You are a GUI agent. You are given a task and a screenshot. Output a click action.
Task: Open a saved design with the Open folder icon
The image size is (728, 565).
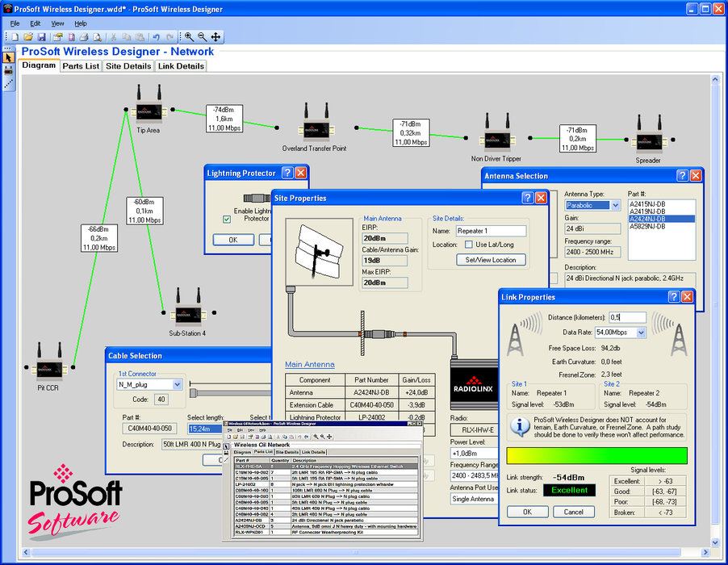(x=30, y=37)
